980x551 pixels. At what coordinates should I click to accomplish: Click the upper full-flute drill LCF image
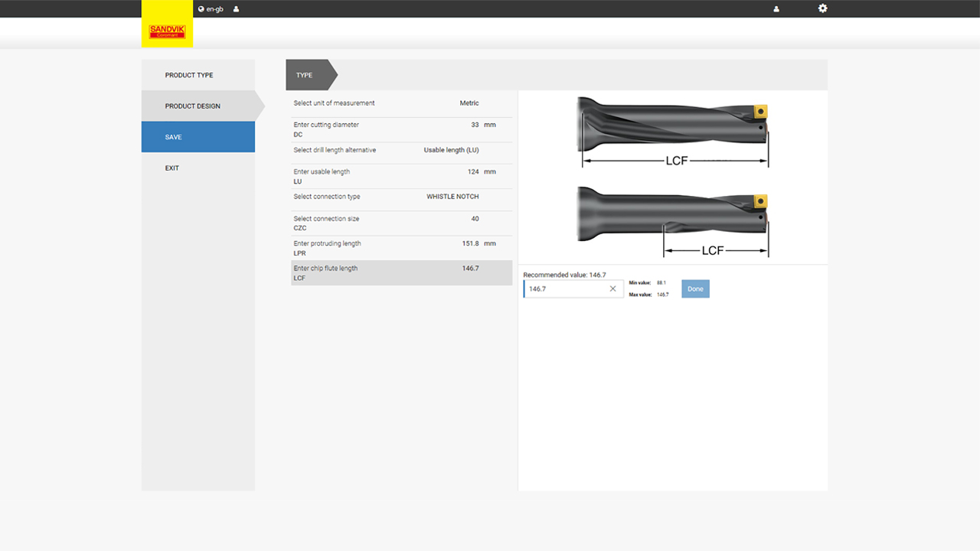[x=673, y=132]
